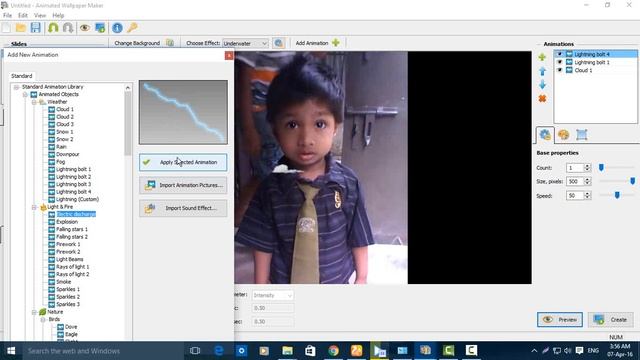The height and width of the screenshot is (360, 640).
Task: Move animation up with blue up arrow
Action: pos(542,71)
